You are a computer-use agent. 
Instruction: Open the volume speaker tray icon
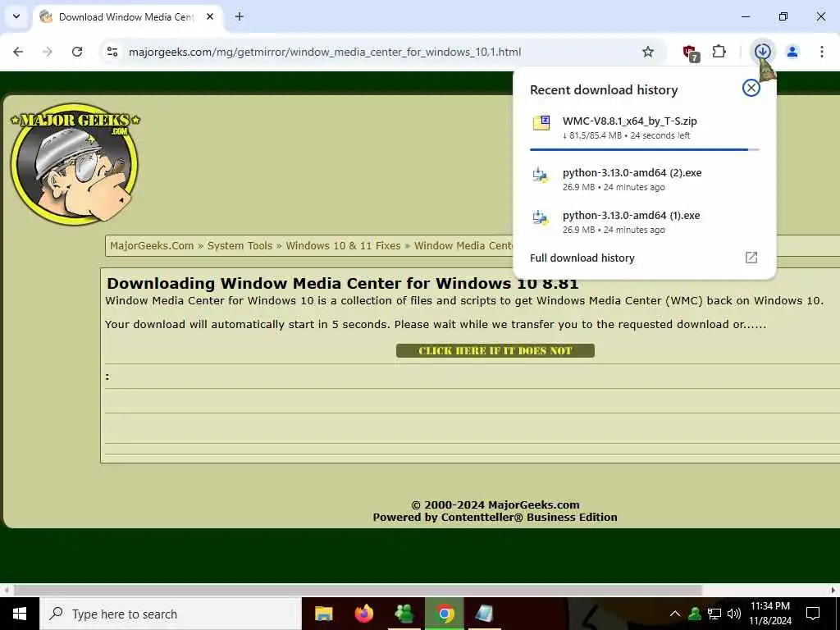tap(734, 614)
